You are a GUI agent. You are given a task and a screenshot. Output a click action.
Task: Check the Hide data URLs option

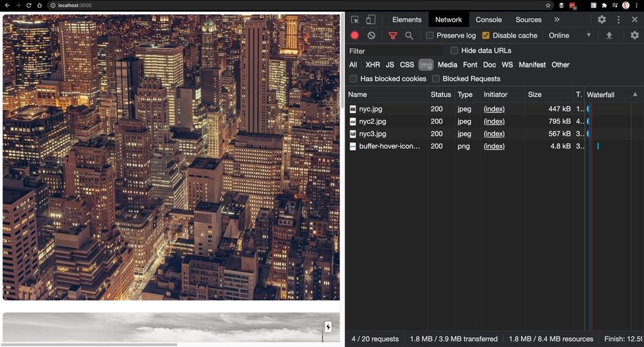click(x=454, y=51)
